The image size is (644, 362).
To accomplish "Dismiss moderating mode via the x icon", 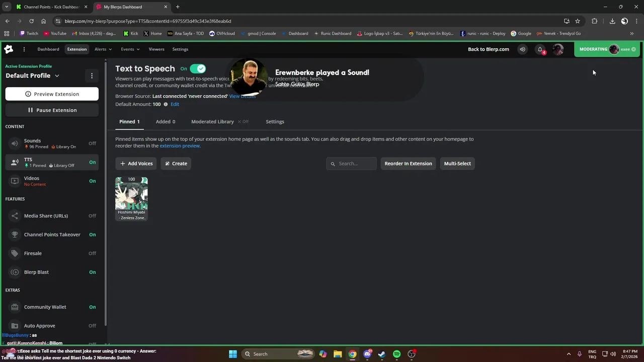I will (633, 49).
